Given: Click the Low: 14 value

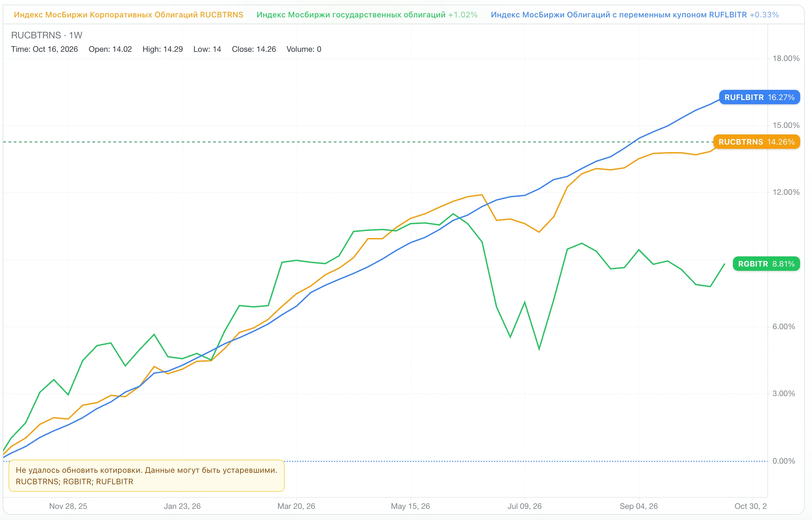Looking at the screenshot, I should 207,49.
